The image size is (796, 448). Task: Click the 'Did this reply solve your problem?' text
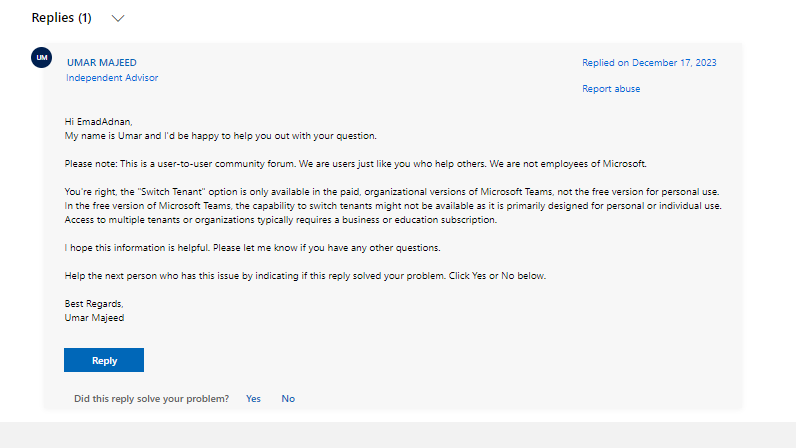(x=151, y=399)
